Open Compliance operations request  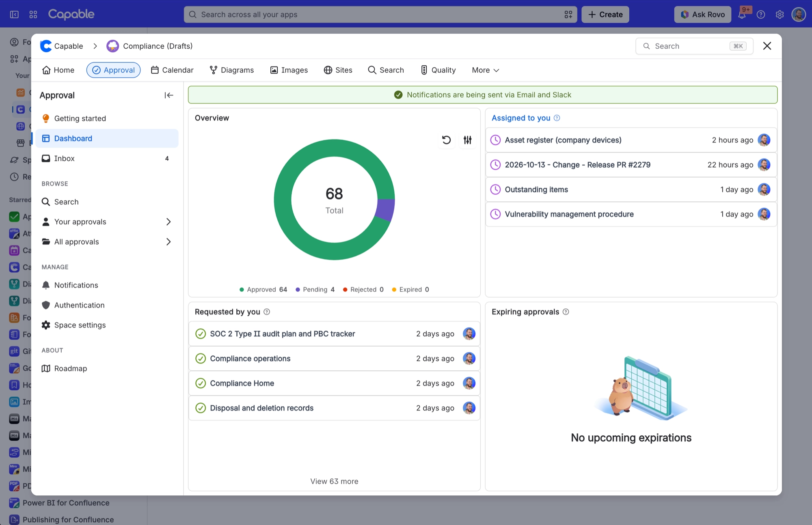[334, 359]
